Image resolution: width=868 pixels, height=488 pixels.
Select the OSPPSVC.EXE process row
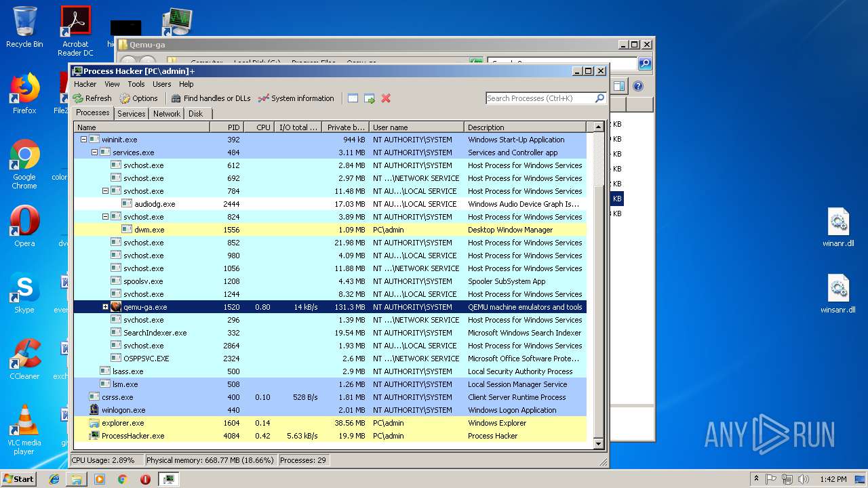330,359
